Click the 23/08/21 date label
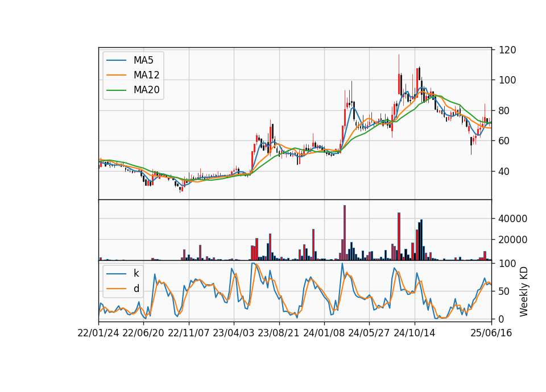Screen dimensions: 546x392 tap(279, 333)
